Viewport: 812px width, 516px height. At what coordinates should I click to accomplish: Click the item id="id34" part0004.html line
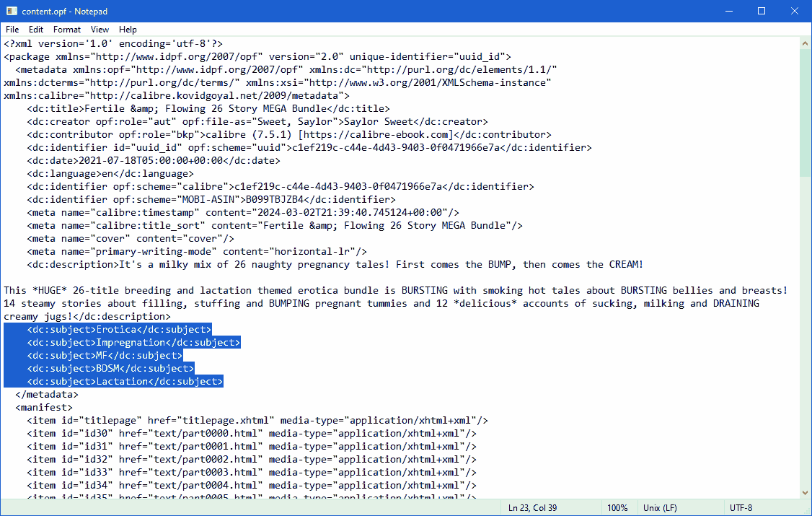click(252, 485)
